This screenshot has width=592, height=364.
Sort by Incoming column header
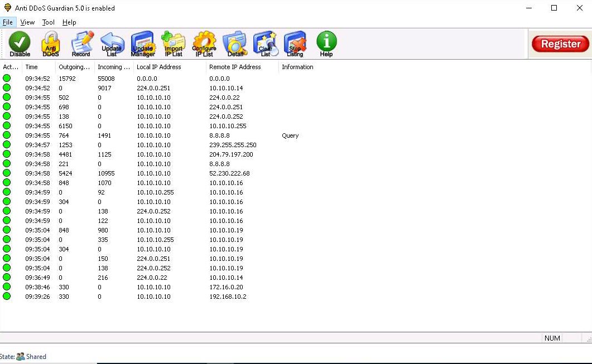[114, 67]
